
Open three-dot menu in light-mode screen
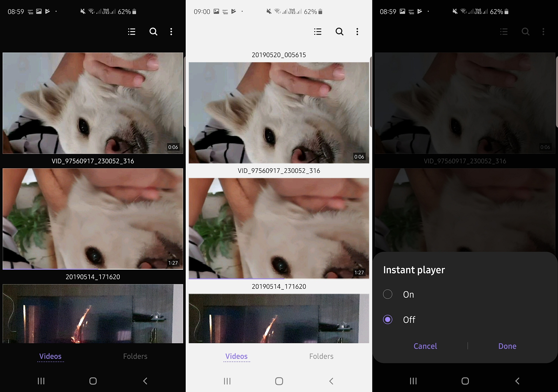pyautogui.click(x=357, y=31)
